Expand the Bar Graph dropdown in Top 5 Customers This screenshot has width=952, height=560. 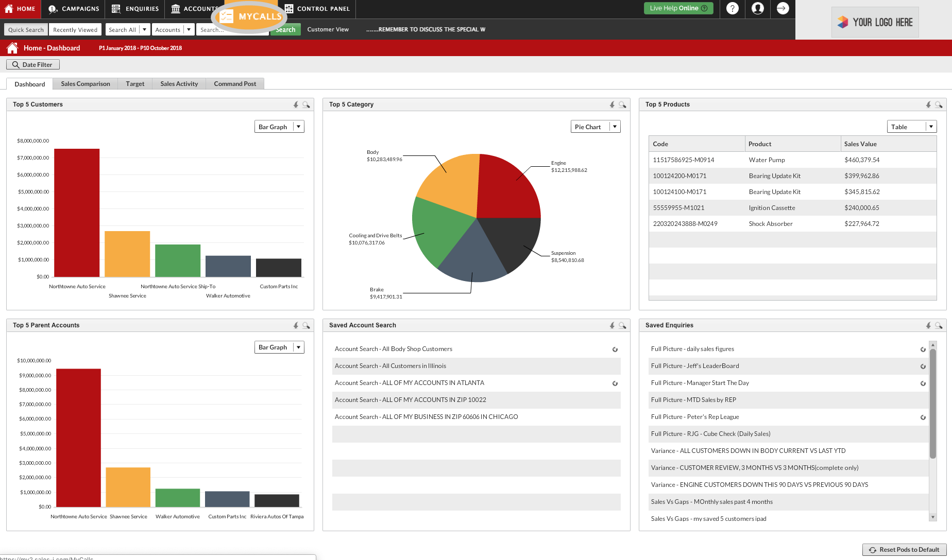[298, 127]
